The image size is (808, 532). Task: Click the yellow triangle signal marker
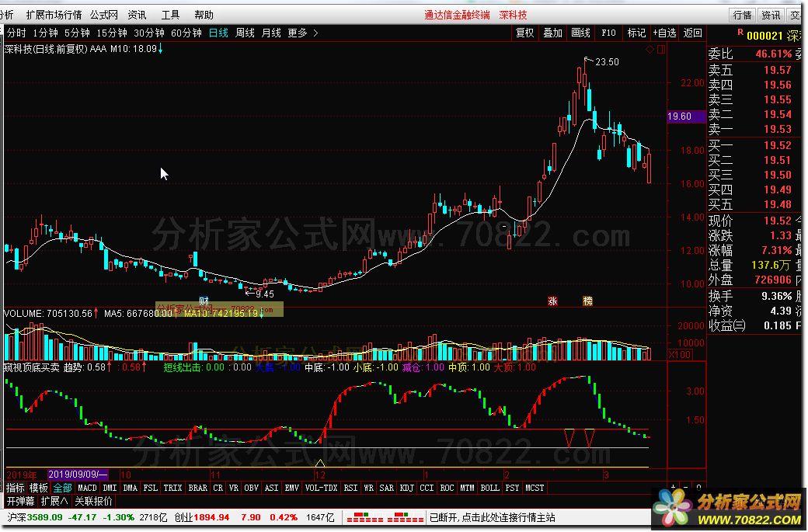(x=319, y=464)
